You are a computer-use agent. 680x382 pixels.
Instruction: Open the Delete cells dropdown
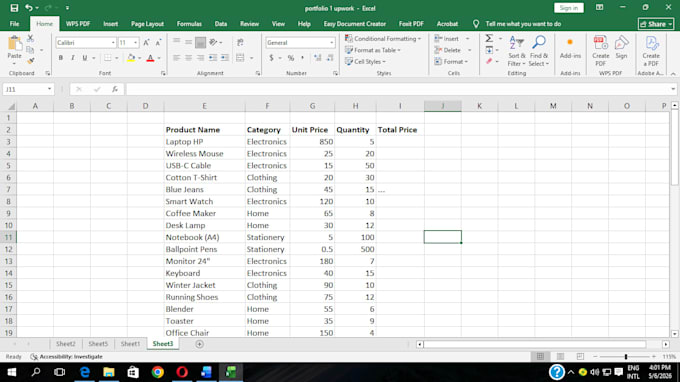click(470, 50)
